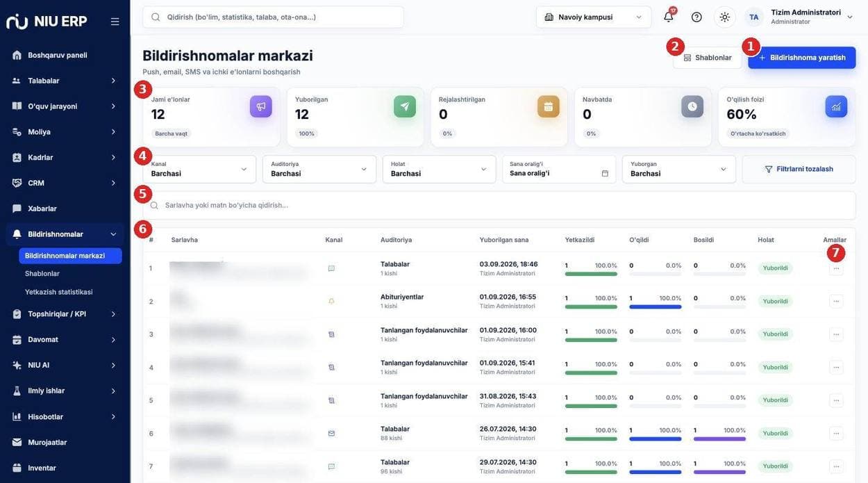Open the actions menu for the 26.07.2026, 14:30 row
The image size is (868, 483).
coord(836,434)
